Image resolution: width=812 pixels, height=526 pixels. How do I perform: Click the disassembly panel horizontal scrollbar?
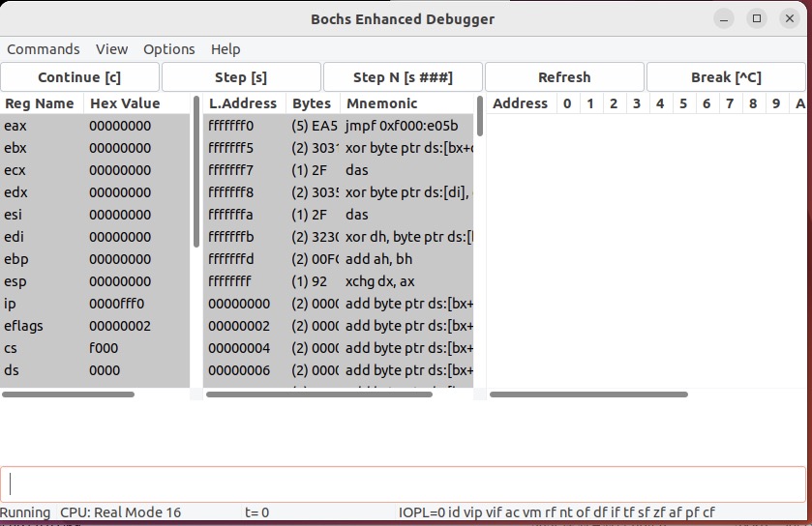point(319,394)
